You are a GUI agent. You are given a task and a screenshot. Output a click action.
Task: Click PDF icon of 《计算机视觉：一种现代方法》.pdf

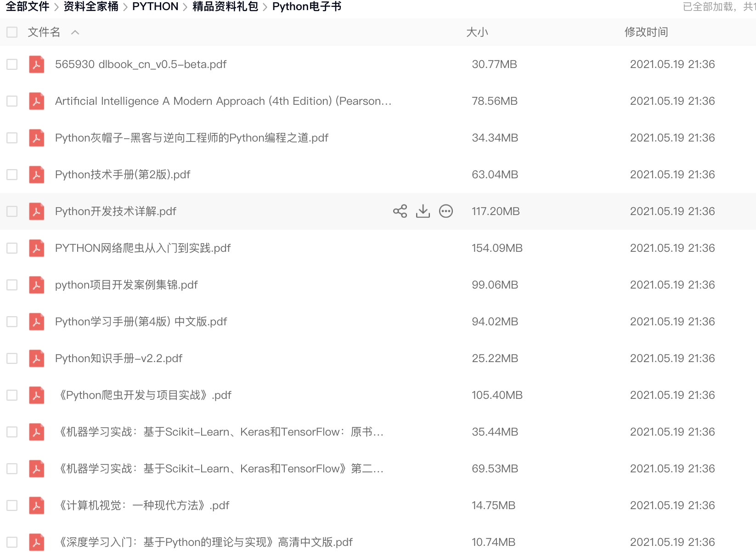(37, 505)
